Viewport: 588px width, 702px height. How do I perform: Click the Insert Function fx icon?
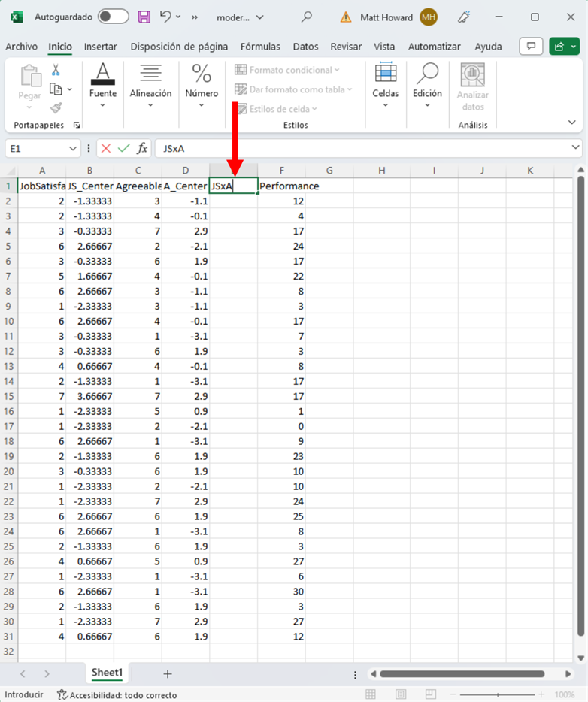click(x=142, y=149)
